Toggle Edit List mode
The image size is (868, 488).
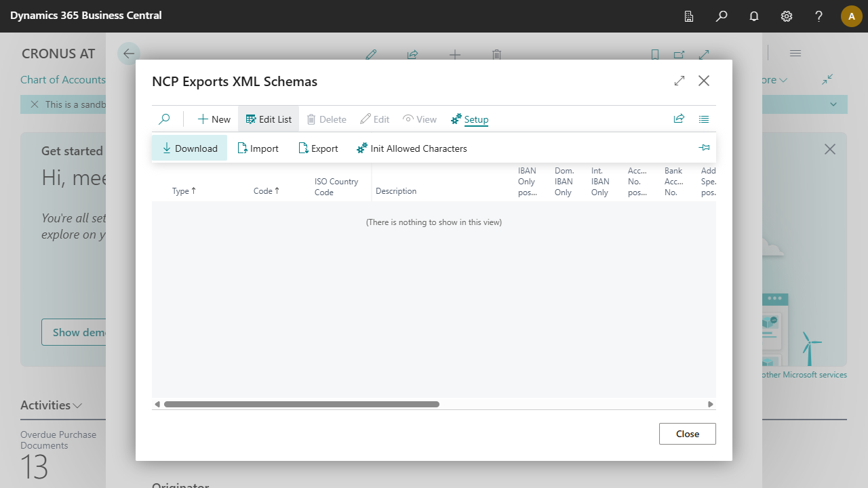click(x=269, y=119)
